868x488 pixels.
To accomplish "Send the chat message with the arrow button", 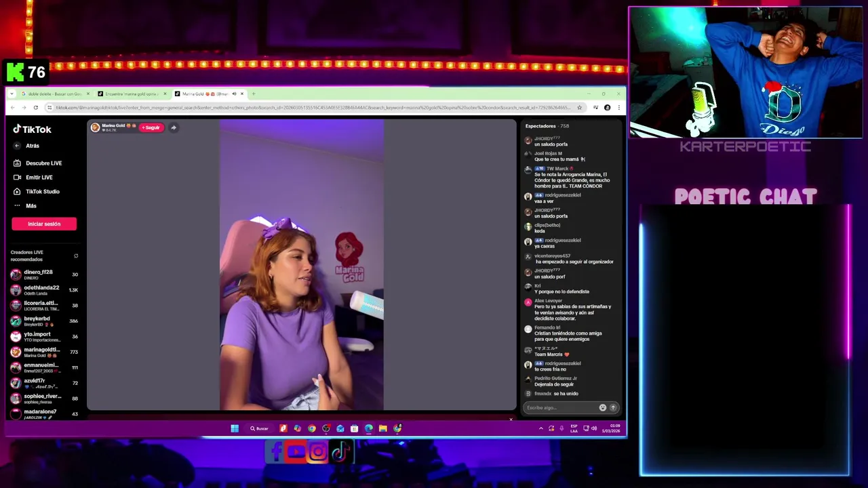I will click(x=613, y=407).
